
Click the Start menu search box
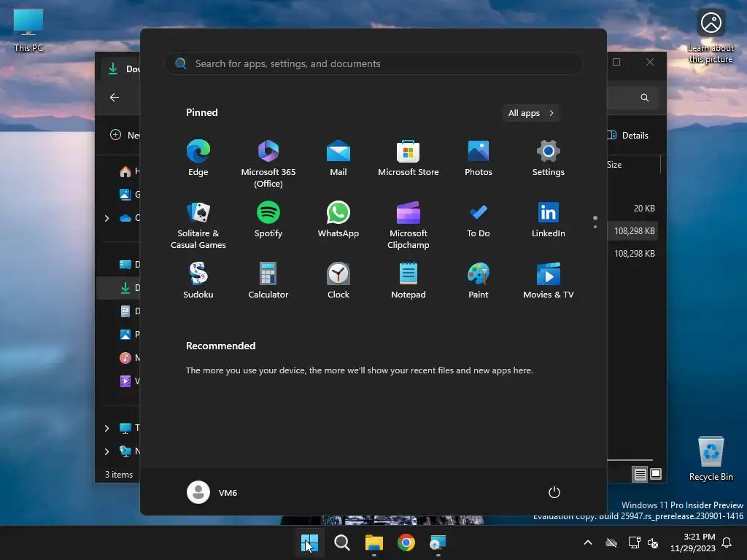(x=373, y=63)
